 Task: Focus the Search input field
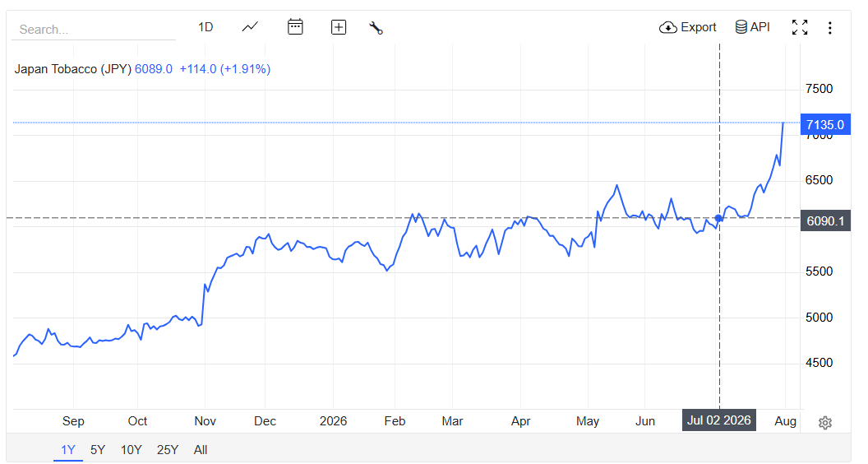point(94,30)
